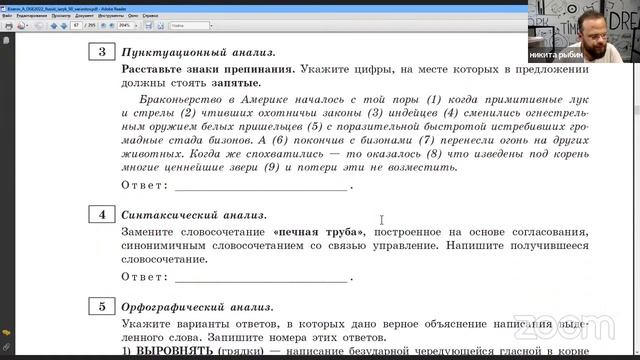This screenshot has height=360, width=640.
Task: Click the fit-width scrolling mode icon
Action: coord(149,26)
